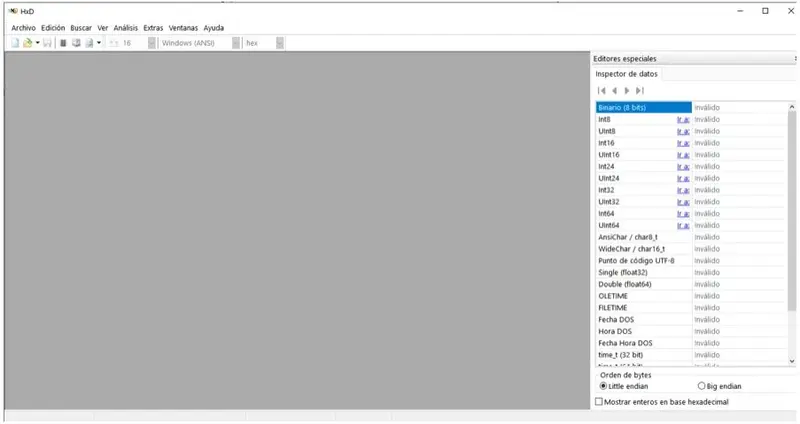Screen dimensions: 800x424
Task: Select the OLETIME row
Action: coord(692,296)
